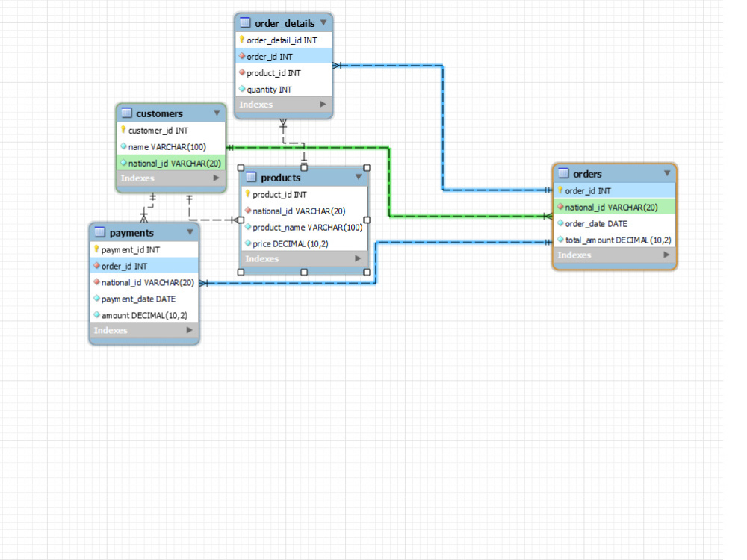Viewport: 747px width, 560px height.
Task: Click diamond icon beside product_name VARCHAR(100)
Action: pyautogui.click(x=248, y=227)
